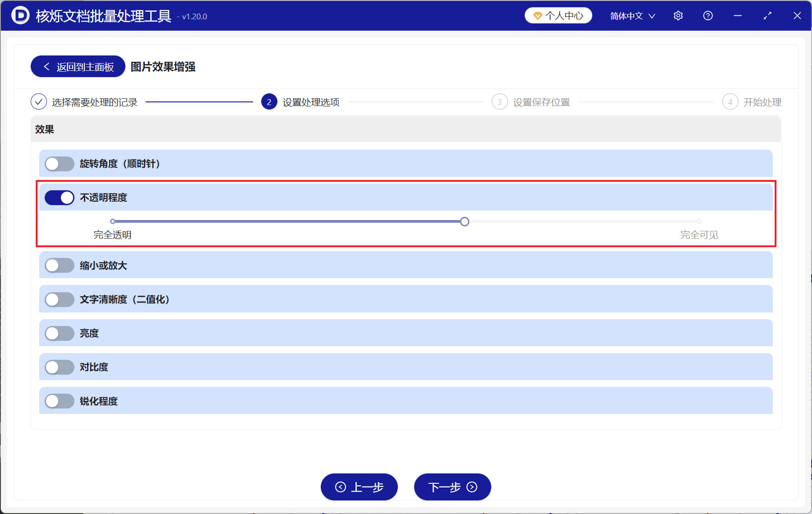Enable 文字清晰度（二值化）option
The height and width of the screenshot is (514, 812).
(x=59, y=299)
